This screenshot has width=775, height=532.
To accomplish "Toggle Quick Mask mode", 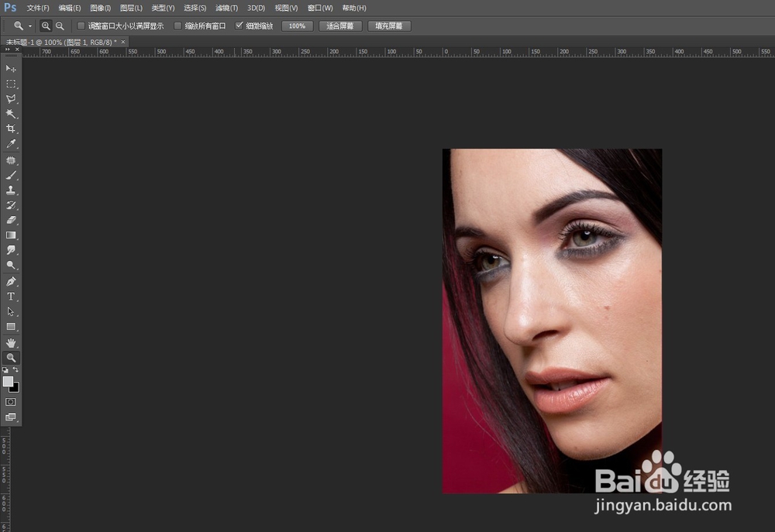I will [x=10, y=402].
